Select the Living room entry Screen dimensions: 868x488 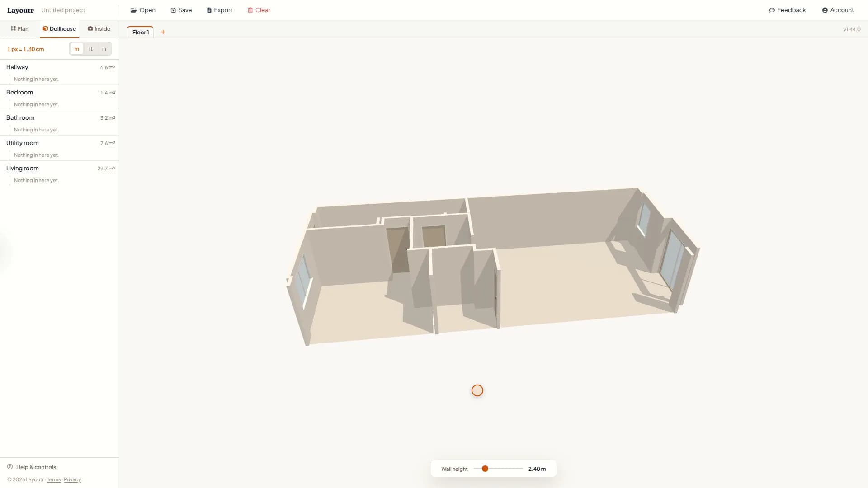click(x=59, y=168)
